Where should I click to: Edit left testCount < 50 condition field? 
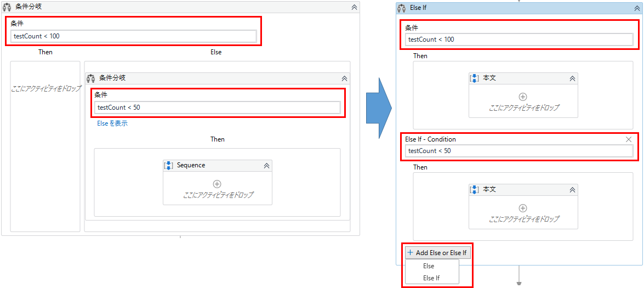coord(217,108)
